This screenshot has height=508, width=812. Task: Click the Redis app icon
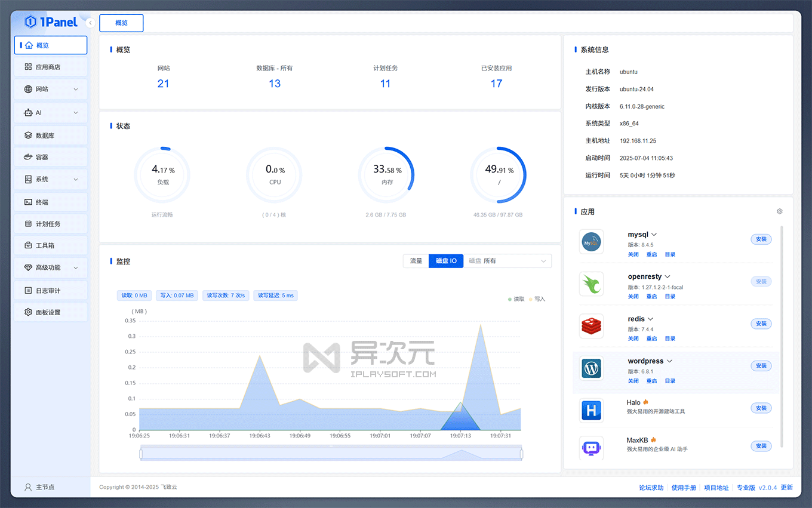(x=591, y=327)
